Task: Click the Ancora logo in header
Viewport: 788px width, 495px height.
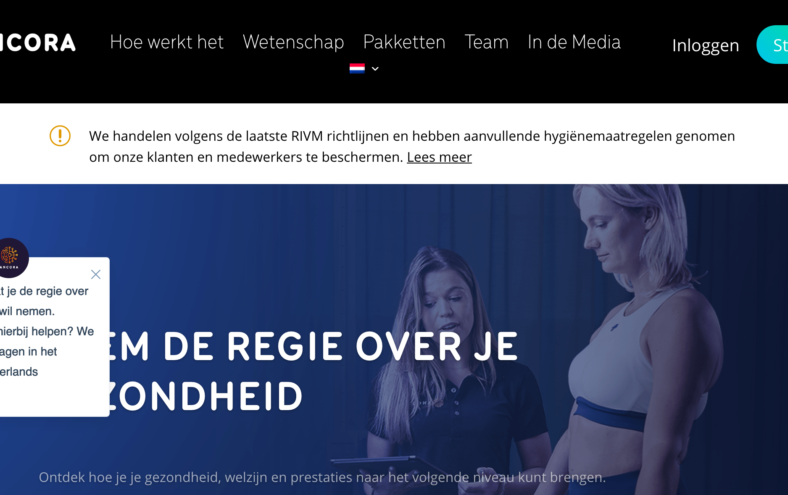Action: point(37,43)
